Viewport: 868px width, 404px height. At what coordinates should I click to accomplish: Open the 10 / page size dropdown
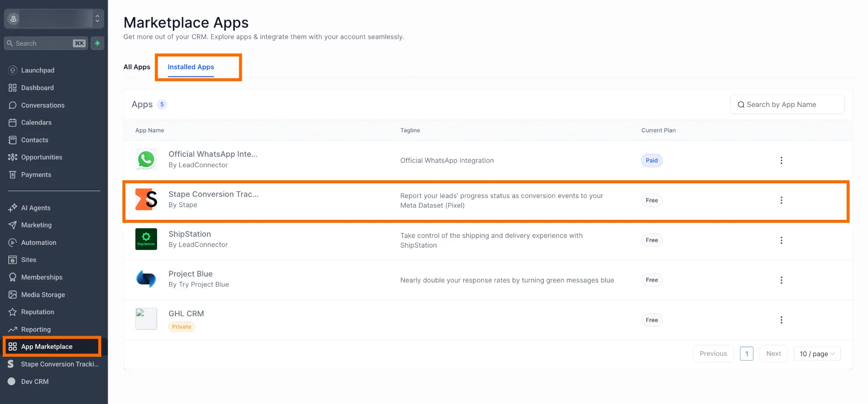point(817,353)
